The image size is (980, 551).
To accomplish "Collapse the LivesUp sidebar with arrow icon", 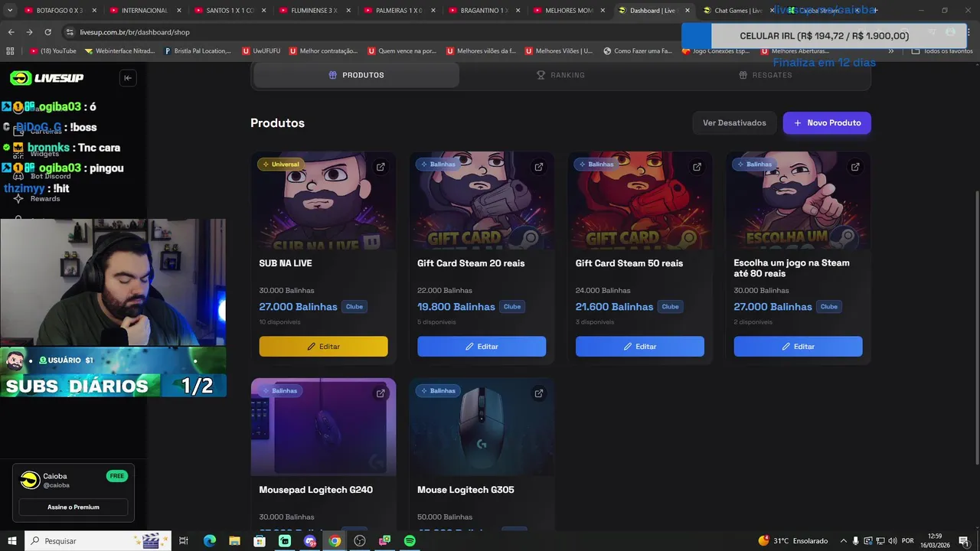I will [x=128, y=77].
